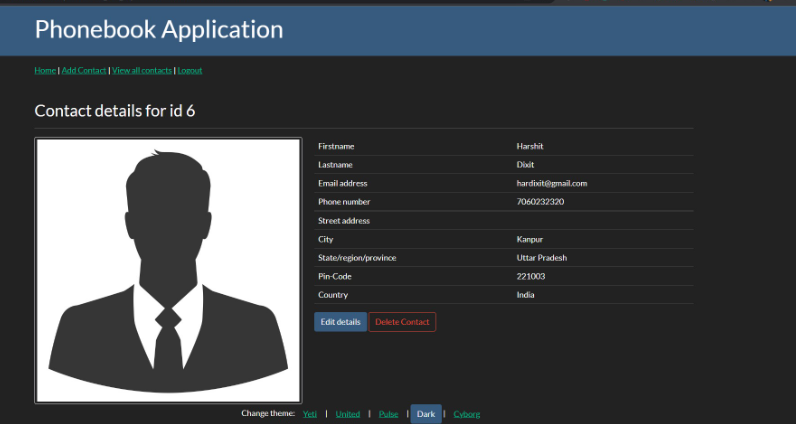Screen dimensions: 796x424
Task: Go to Add Contact page
Action: click(84, 71)
